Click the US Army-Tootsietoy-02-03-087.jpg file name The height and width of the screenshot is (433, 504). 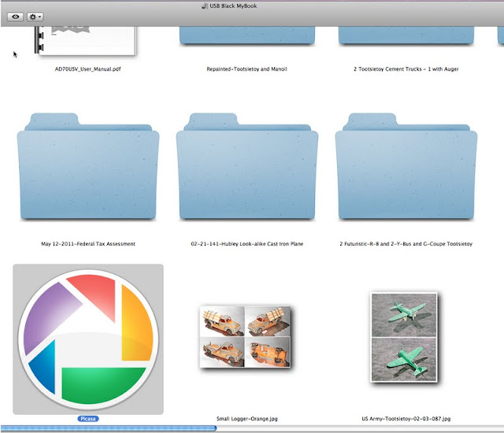coord(406,419)
